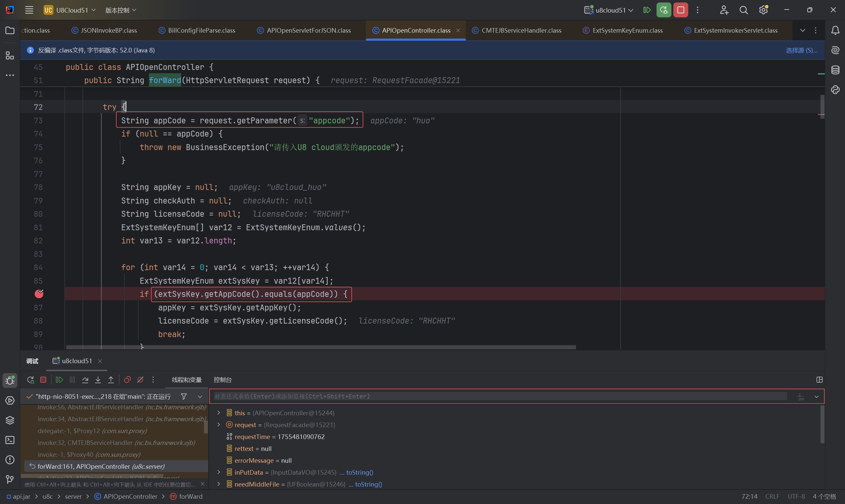Open u8cloud51 run configuration dropdown

click(609, 10)
